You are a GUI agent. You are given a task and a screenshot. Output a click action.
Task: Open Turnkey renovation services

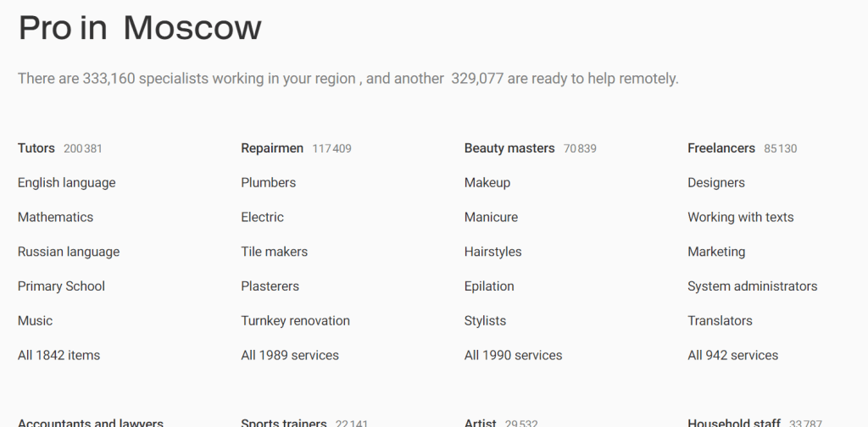(295, 321)
